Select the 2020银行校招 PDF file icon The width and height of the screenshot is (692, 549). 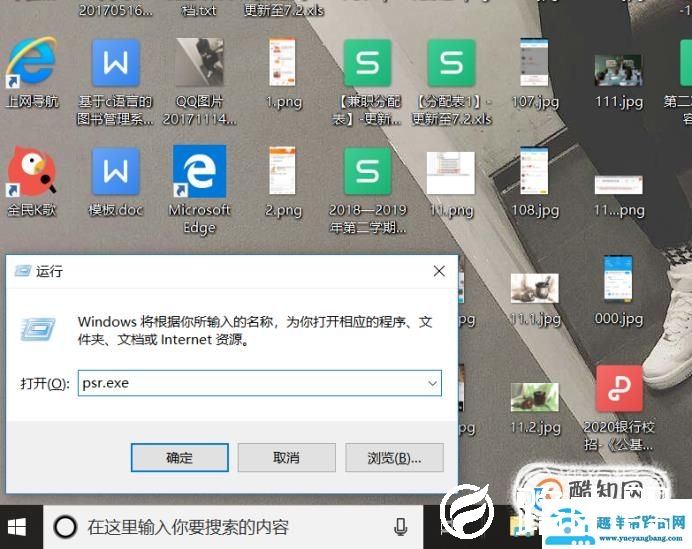[619, 388]
